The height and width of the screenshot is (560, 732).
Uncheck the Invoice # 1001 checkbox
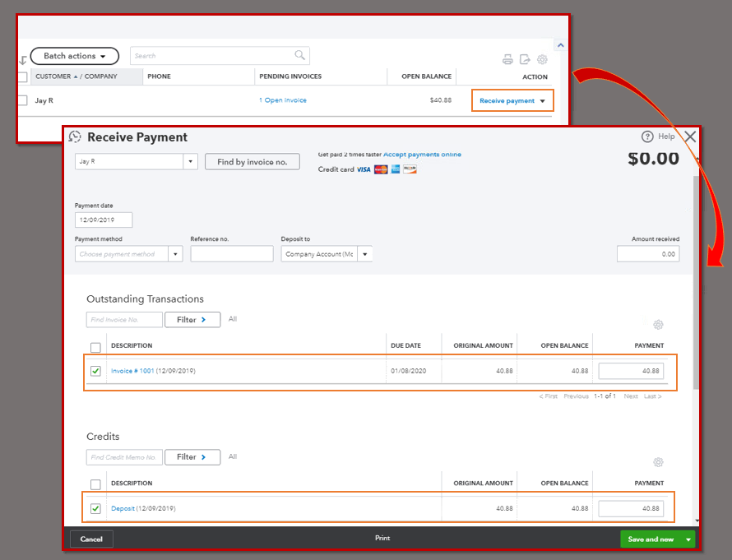coord(95,371)
